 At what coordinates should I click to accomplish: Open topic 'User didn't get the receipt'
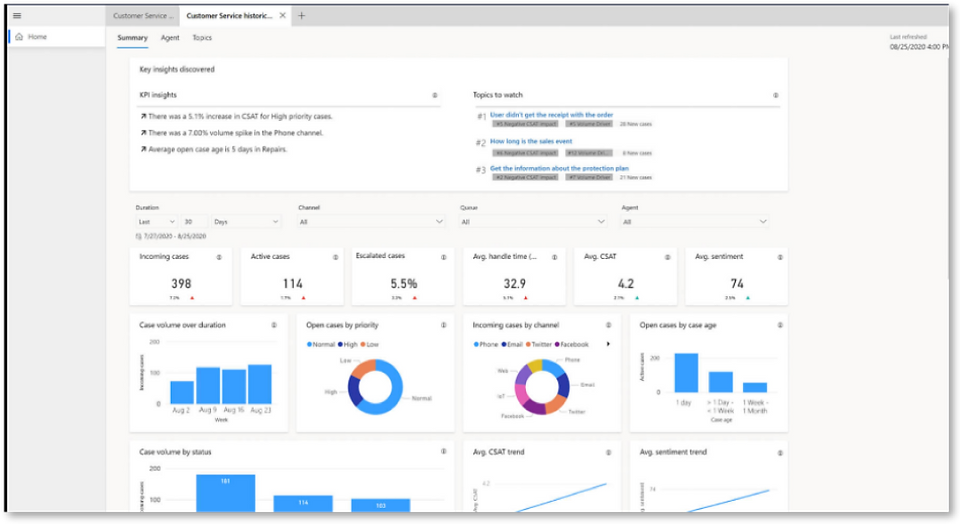[551, 114]
